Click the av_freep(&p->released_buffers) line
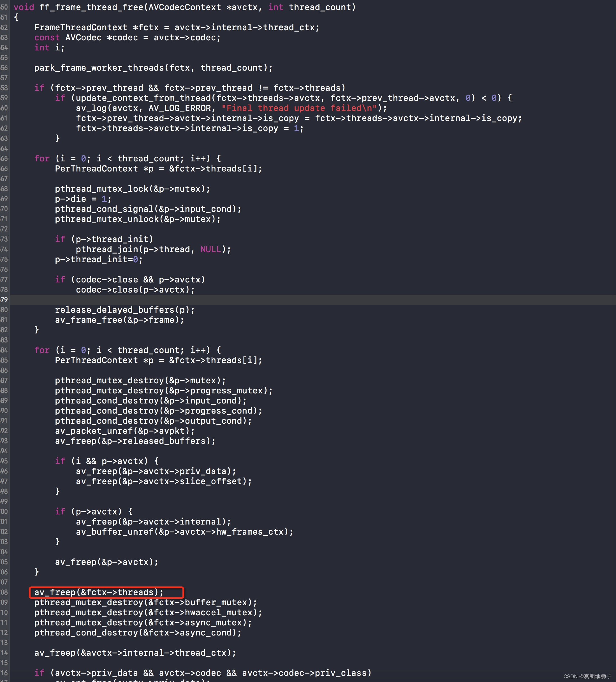 135,441
